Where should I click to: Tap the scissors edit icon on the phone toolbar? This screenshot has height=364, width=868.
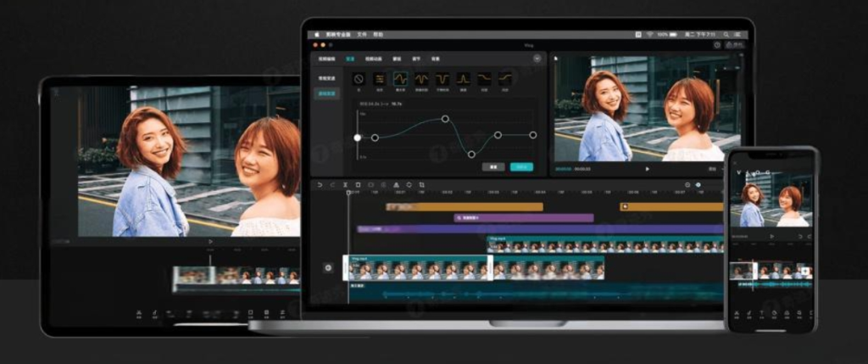pyautogui.click(x=737, y=315)
